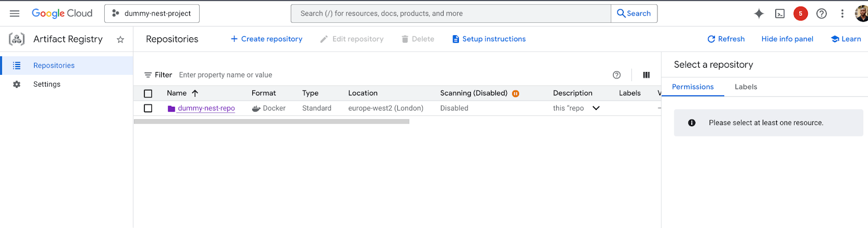Activate Cloud Shell terminal icon
Viewport: 868px width, 228px height.
[x=780, y=14]
